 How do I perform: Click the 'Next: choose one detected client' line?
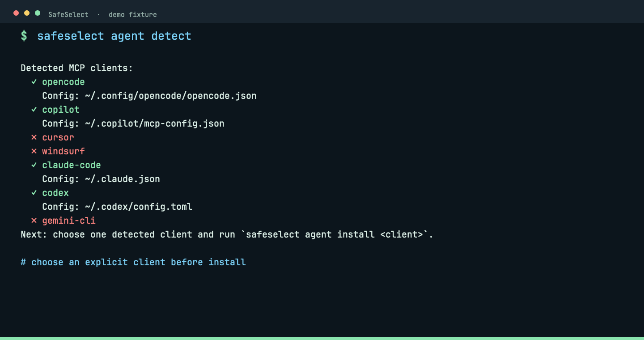(x=227, y=234)
